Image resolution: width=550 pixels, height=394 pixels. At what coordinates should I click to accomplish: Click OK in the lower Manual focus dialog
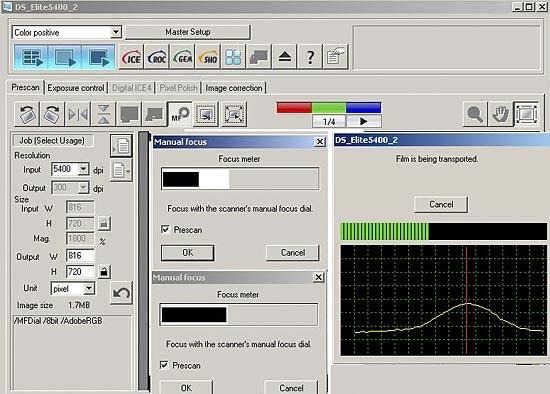pyautogui.click(x=186, y=387)
